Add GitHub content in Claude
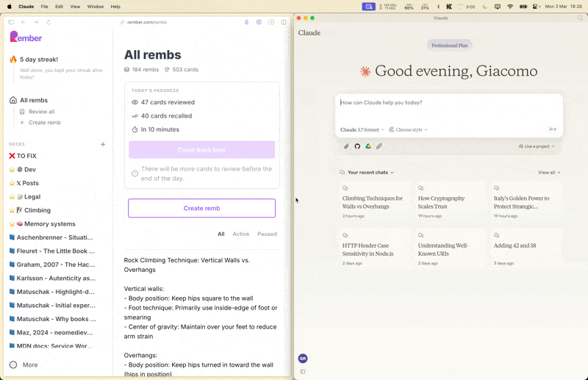 pyautogui.click(x=357, y=146)
